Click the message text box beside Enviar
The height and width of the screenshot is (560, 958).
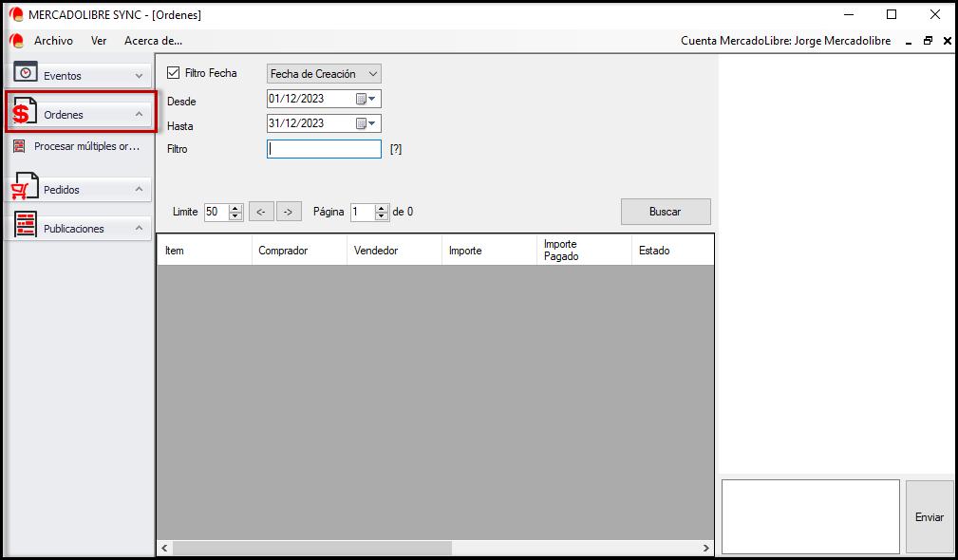811,516
